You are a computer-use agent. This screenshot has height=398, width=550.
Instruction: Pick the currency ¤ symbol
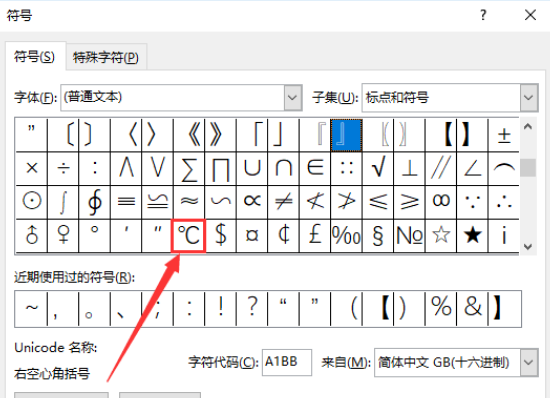[x=252, y=236]
